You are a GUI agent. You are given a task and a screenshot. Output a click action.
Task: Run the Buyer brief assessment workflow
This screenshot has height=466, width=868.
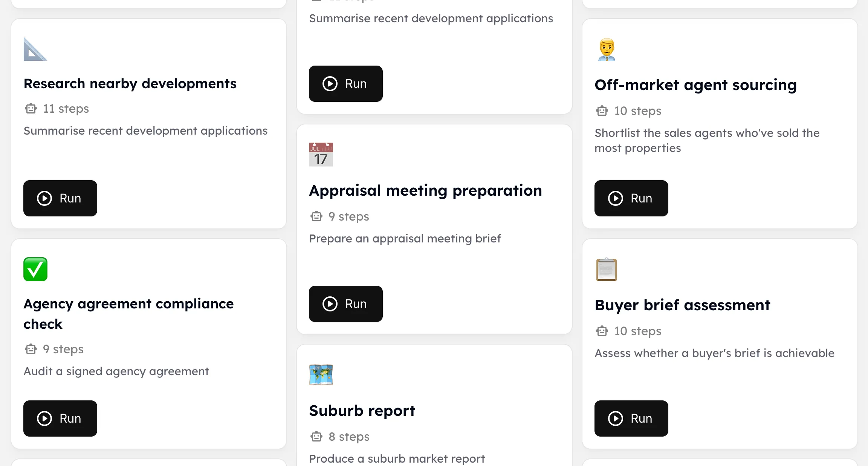point(631,418)
